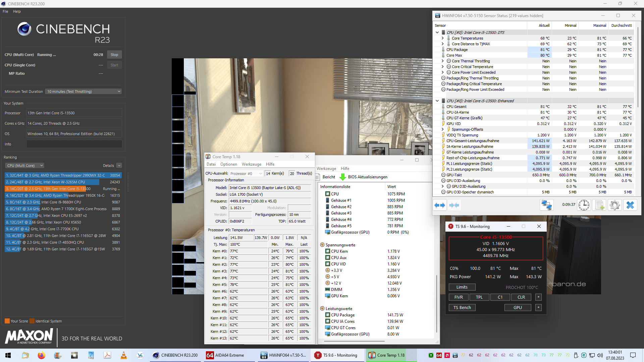Open volume control in system tray
This screenshot has width=644, height=362.
tap(600, 355)
